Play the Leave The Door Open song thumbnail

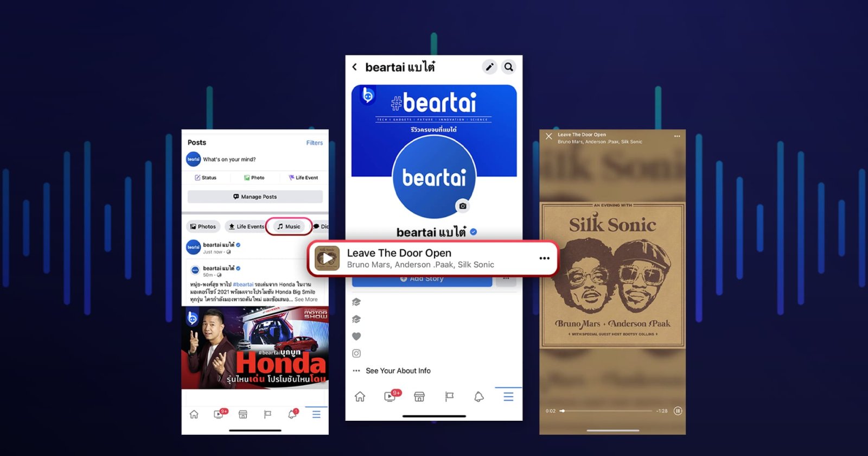point(327,258)
